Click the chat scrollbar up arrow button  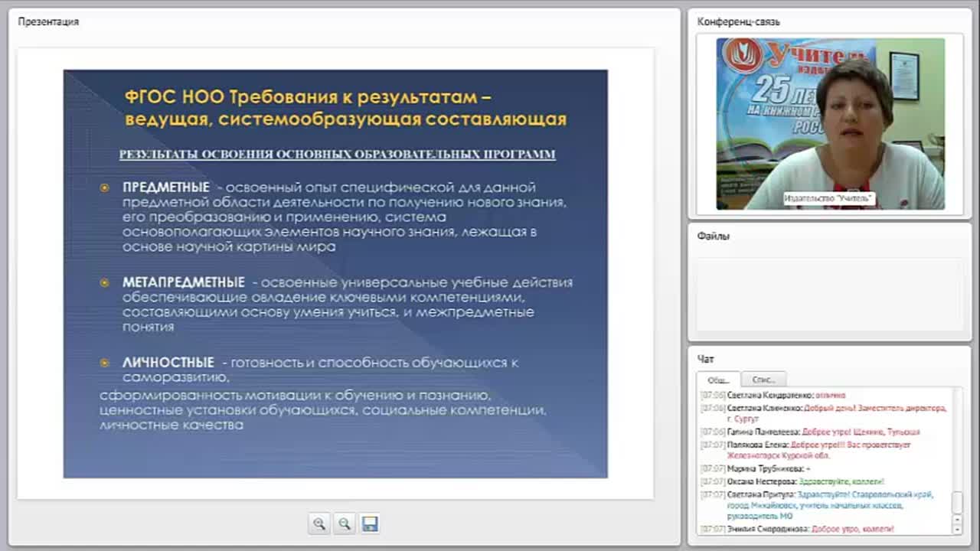(x=956, y=519)
